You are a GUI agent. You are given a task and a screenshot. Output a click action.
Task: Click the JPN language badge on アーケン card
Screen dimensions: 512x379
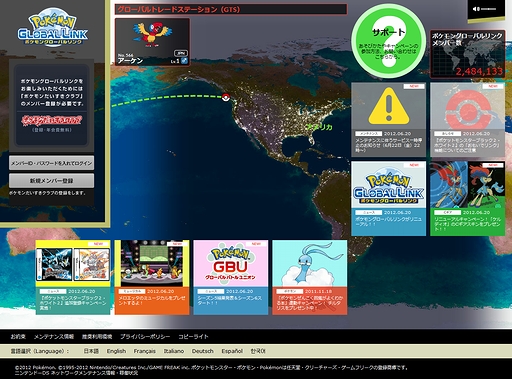coord(181,53)
